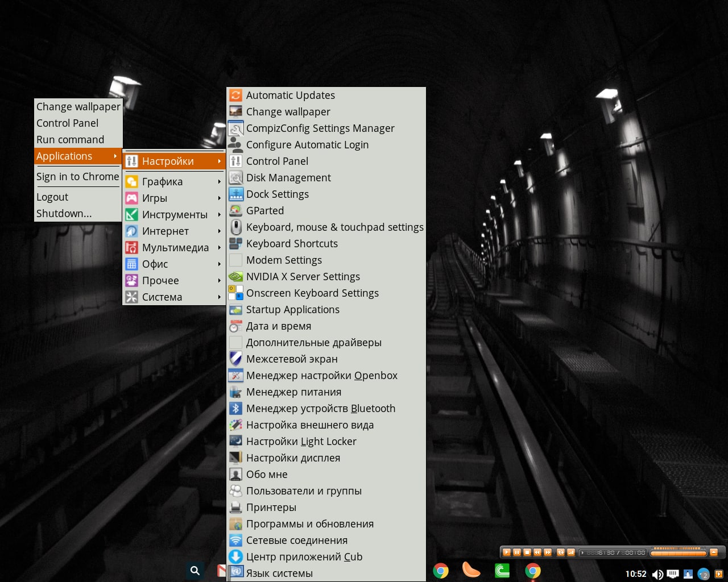This screenshot has height=582, width=728.
Task: Expand the Инструменты submenu
Action: 173,215
